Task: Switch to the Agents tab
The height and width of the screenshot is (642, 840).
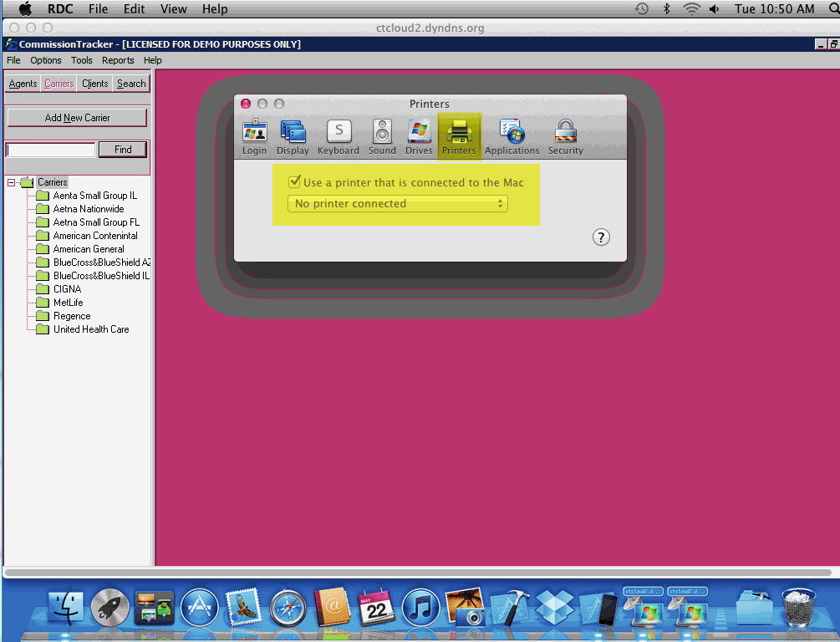Action: [x=23, y=84]
